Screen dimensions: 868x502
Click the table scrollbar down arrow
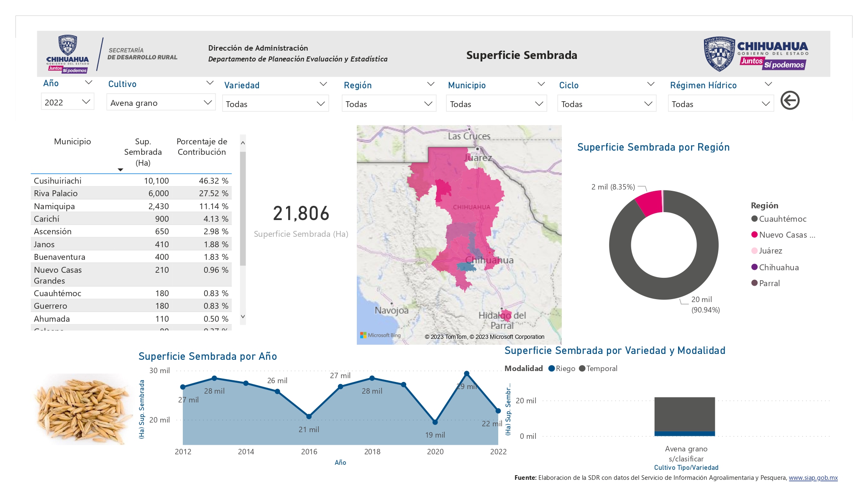(243, 317)
